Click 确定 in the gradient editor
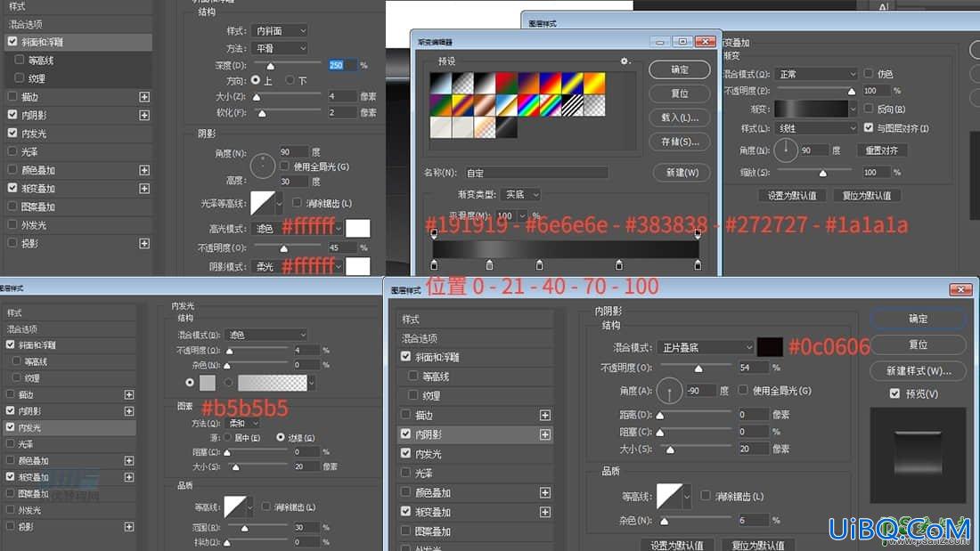 [680, 69]
